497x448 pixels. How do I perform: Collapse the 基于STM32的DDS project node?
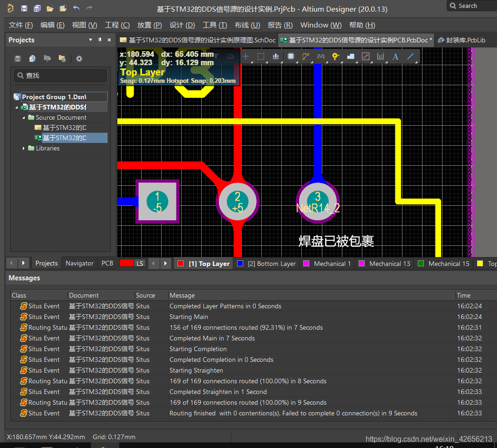tap(16, 108)
